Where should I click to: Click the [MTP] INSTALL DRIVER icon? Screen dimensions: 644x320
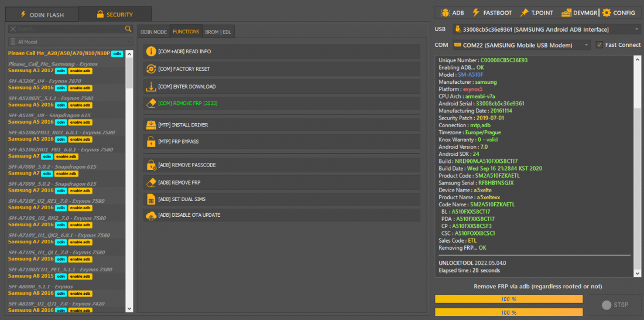150,125
